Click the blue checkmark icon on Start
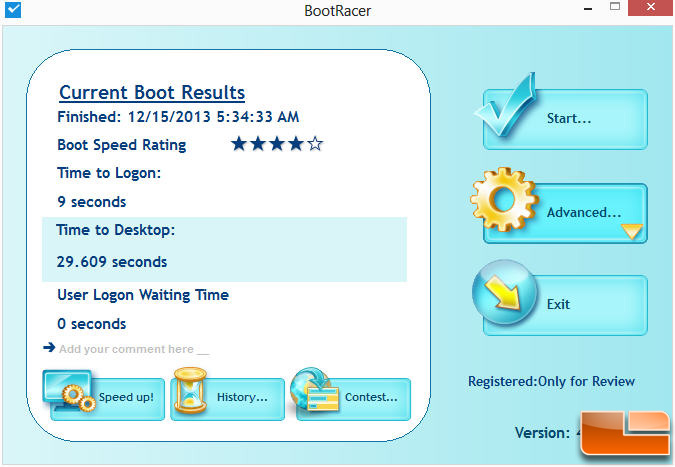Screen dimensions: 675x467 (506, 104)
